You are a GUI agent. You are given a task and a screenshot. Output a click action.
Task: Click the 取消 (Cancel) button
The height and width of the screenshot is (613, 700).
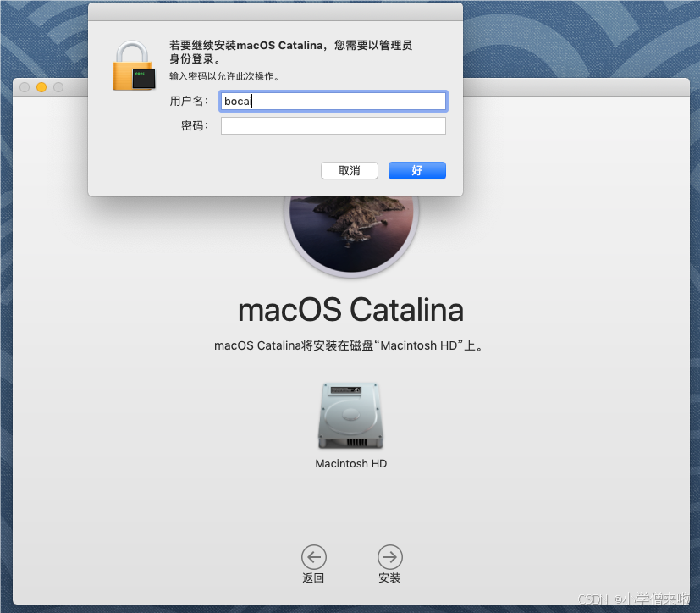(349, 170)
